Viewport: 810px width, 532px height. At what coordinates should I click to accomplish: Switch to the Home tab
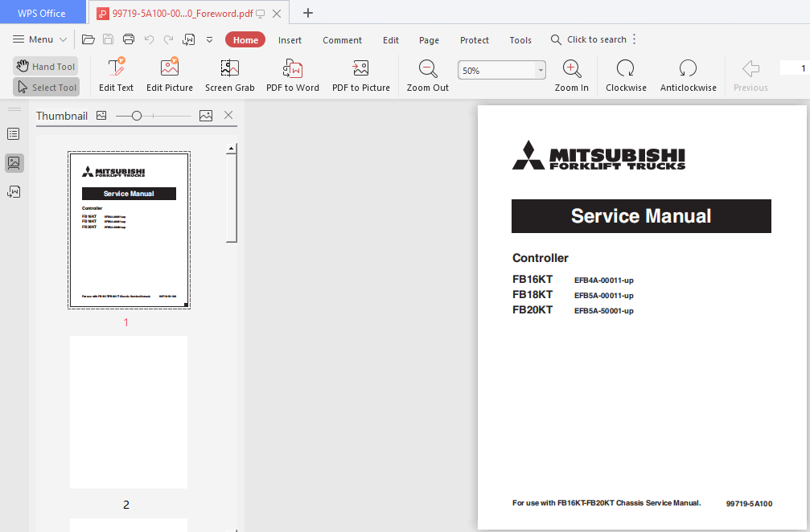[245, 39]
